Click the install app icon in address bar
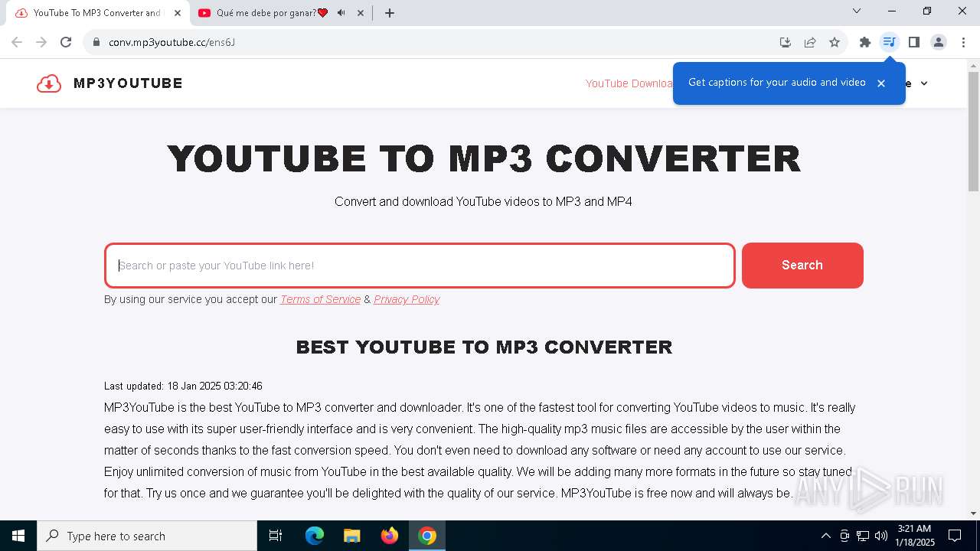980x551 pixels. pyautogui.click(x=786, y=42)
